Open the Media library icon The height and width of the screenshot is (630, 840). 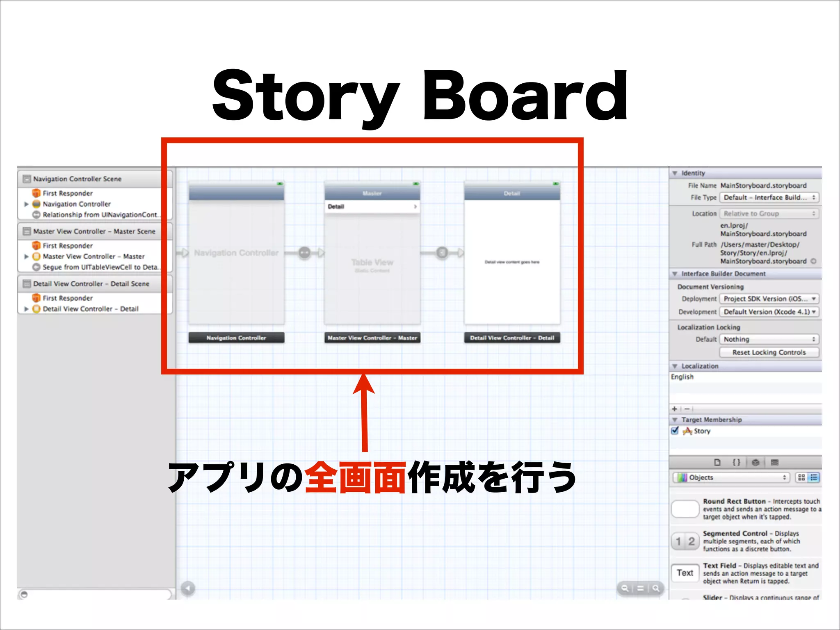774,462
